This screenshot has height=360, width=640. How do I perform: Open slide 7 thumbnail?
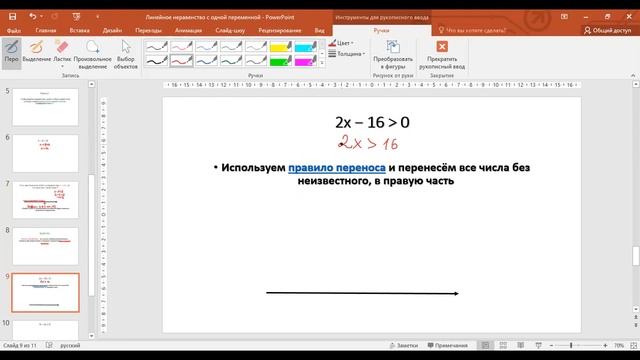[x=45, y=200]
